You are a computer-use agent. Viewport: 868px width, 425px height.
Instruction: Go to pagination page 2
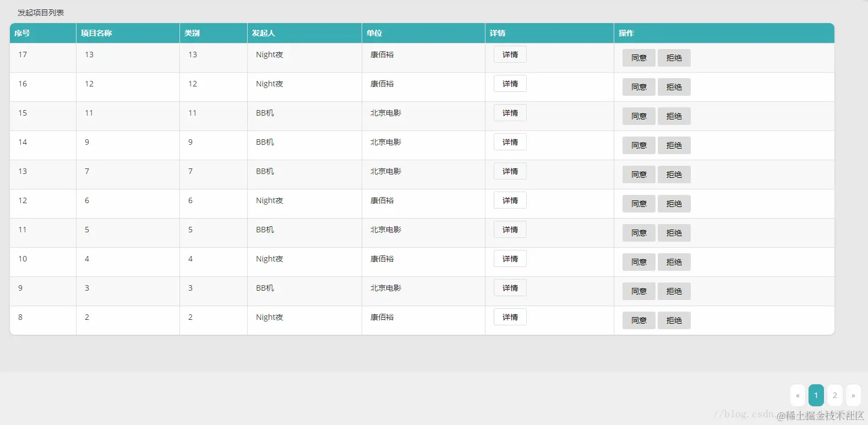point(835,395)
